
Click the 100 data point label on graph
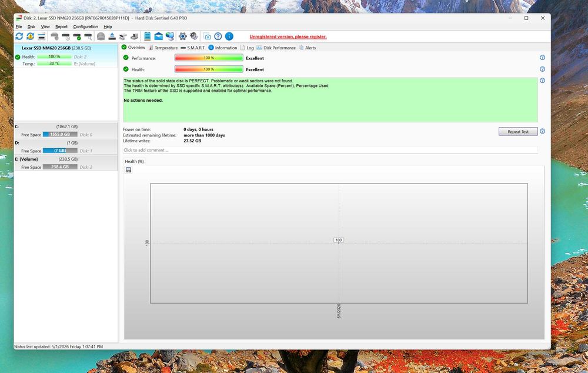pos(339,240)
